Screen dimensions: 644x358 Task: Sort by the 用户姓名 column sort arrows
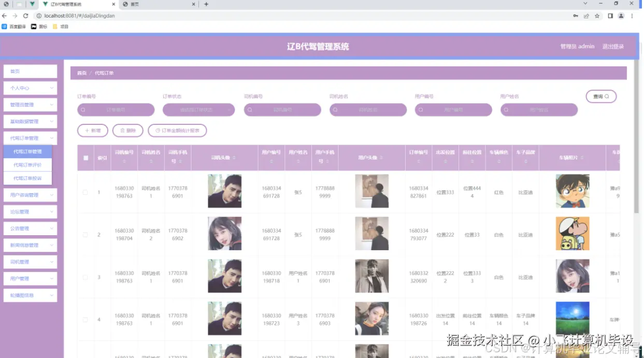pyautogui.click(x=298, y=161)
